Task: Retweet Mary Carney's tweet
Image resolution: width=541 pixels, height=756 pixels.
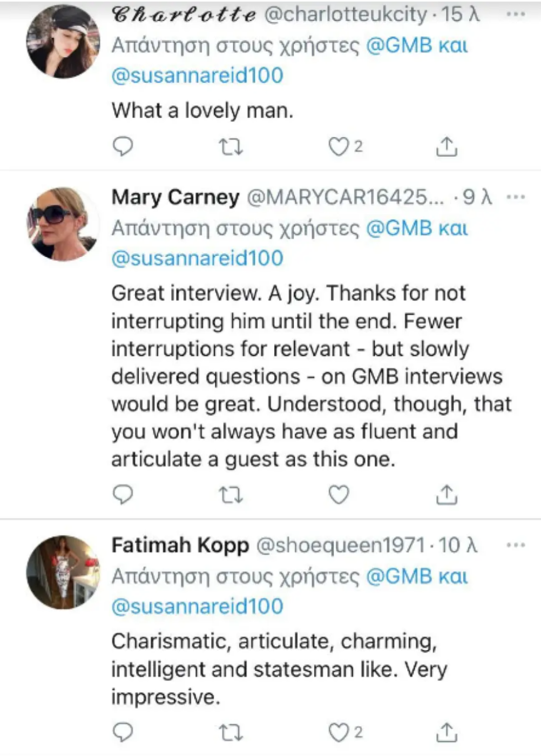Action: click(x=231, y=495)
